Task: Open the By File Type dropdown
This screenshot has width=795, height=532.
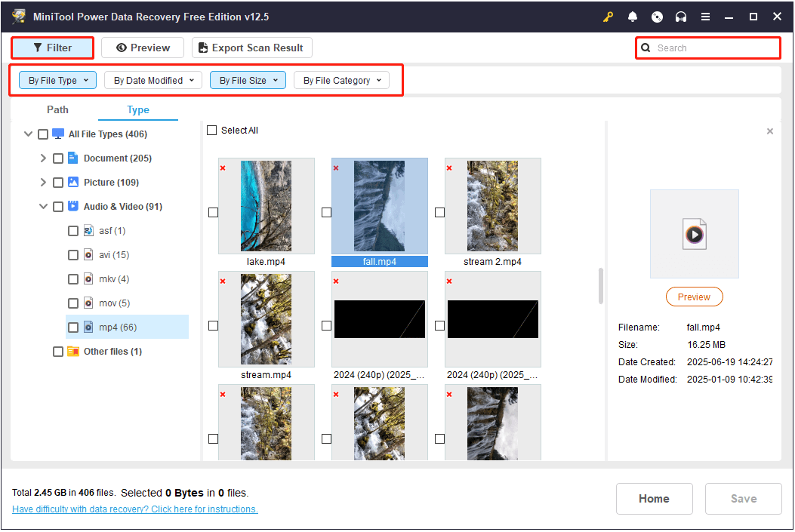Action: click(58, 81)
